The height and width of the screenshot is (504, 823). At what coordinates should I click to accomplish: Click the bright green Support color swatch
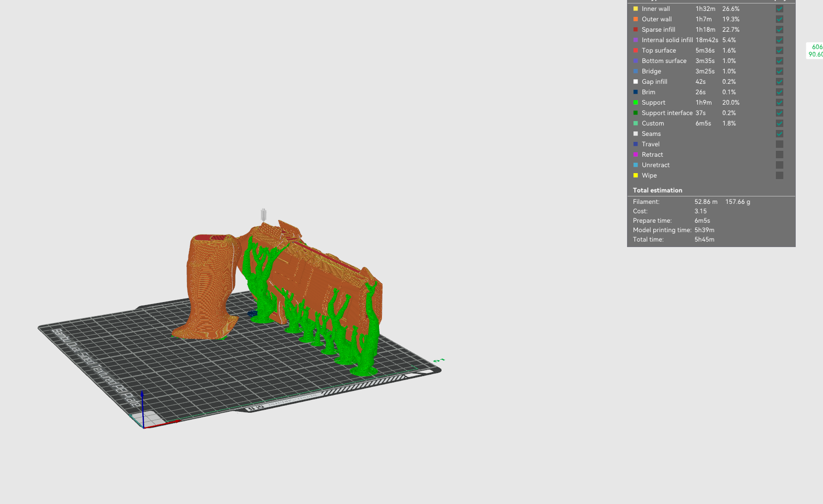click(x=635, y=103)
